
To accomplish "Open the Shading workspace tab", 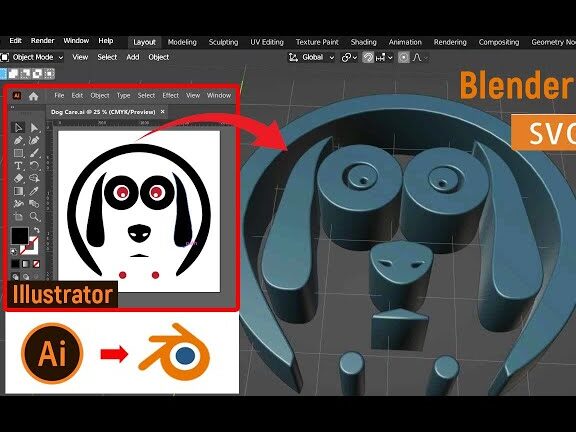I will (x=364, y=42).
